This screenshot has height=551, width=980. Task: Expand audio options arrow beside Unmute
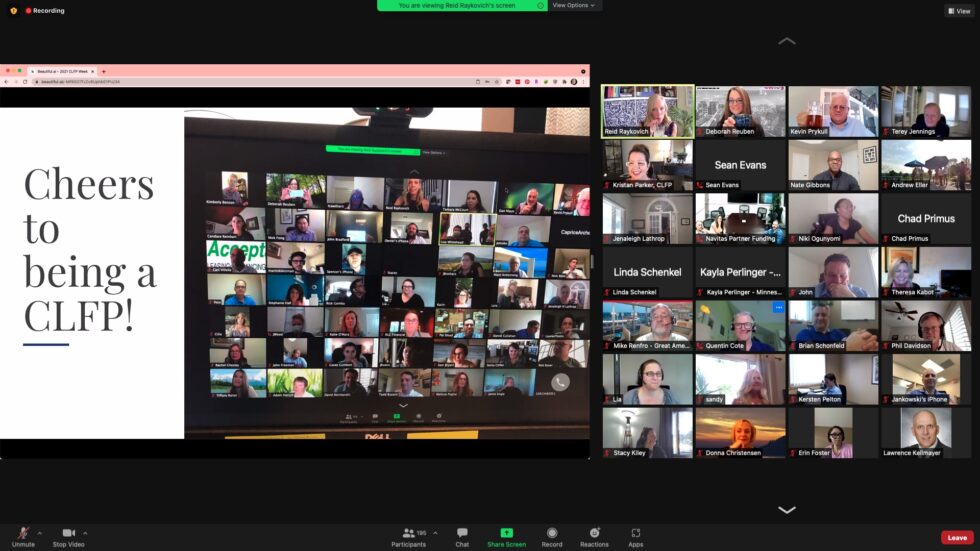40,533
